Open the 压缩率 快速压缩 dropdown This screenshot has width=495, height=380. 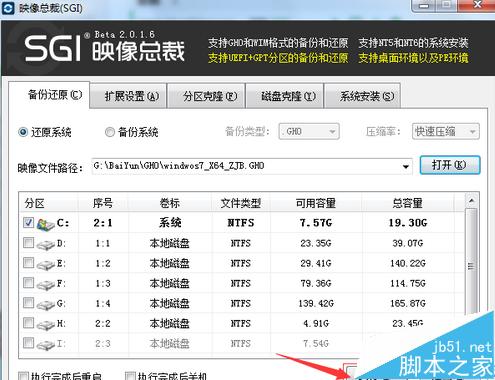tap(446, 131)
